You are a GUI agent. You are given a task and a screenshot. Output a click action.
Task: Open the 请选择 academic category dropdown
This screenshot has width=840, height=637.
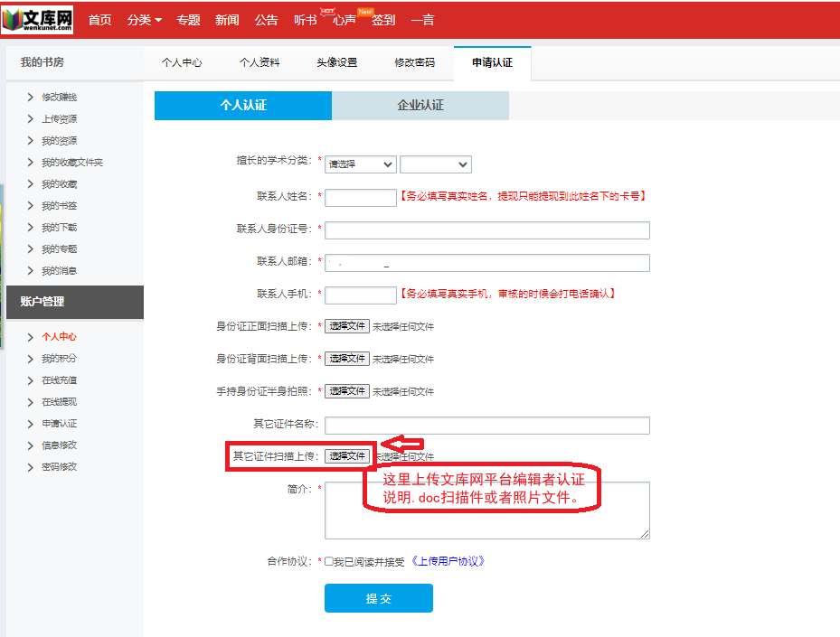[361, 164]
